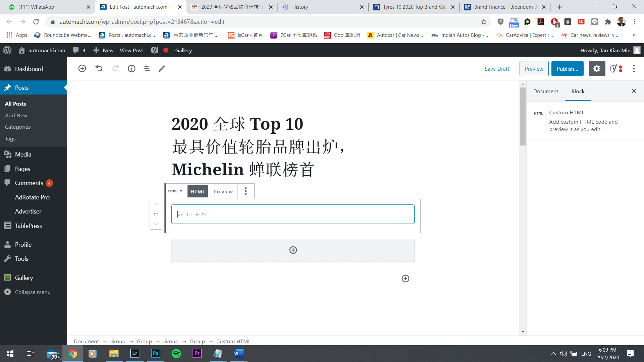Switch the block to Preview mode
Screen dimensions: 644x362
223,191
